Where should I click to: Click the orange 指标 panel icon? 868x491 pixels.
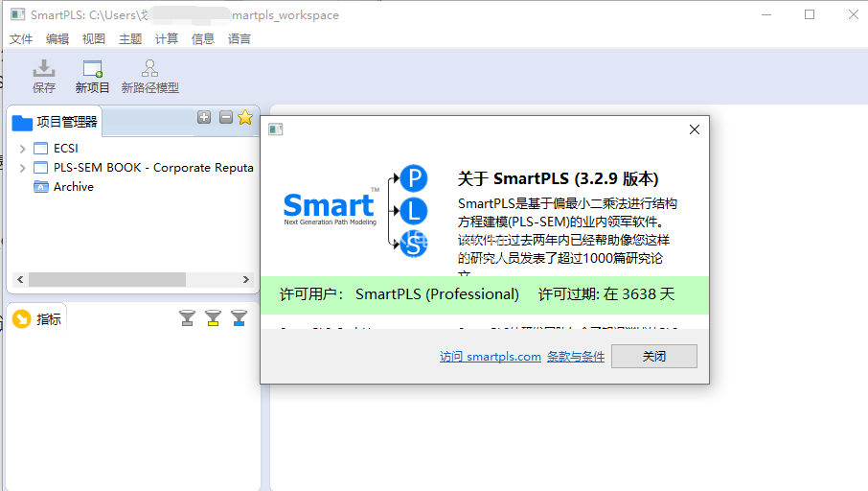click(x=22, y=319)
